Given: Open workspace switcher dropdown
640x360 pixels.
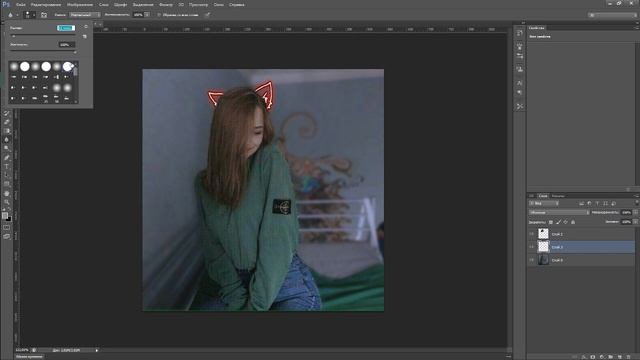Looking at the screenshot, I should coord(612,15).
